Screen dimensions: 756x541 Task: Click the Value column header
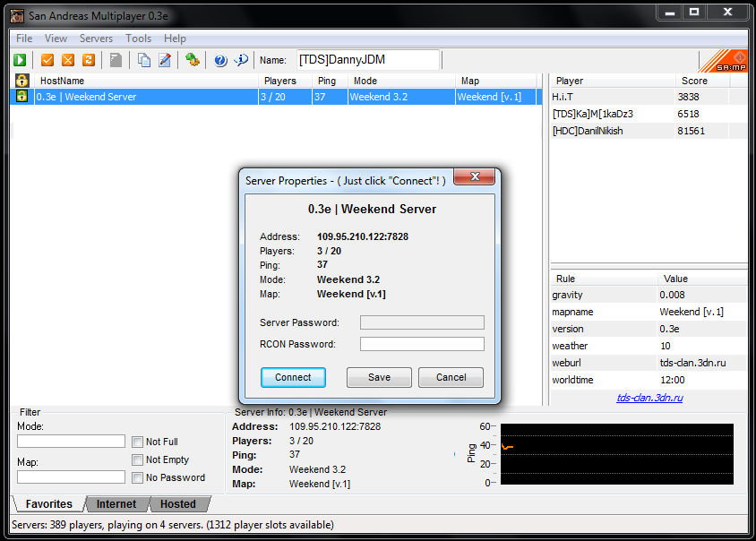702,279
